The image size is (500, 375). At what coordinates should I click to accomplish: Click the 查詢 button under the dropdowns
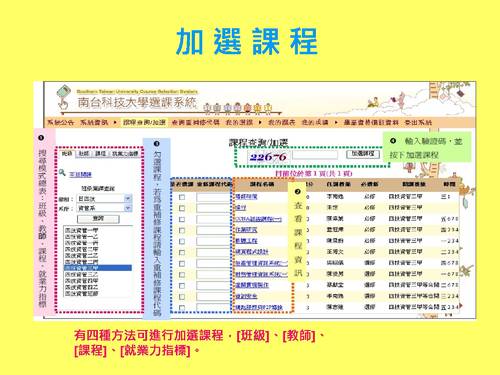pos(98,219)
